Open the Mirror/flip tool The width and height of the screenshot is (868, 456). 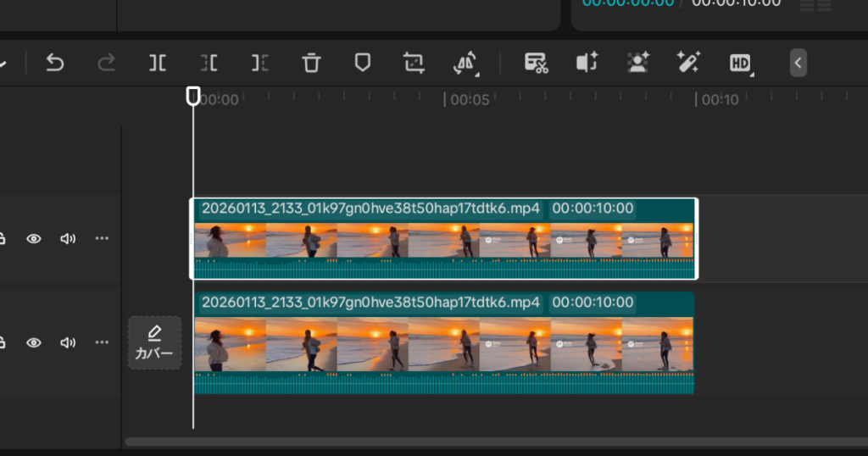(x=465, y=63)
